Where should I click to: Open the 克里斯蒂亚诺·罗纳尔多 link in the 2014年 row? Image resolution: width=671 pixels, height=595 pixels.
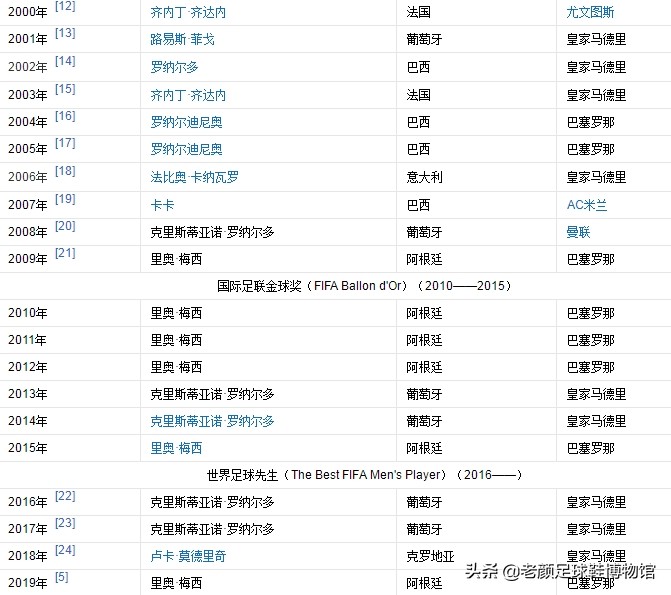click(212, 421)
